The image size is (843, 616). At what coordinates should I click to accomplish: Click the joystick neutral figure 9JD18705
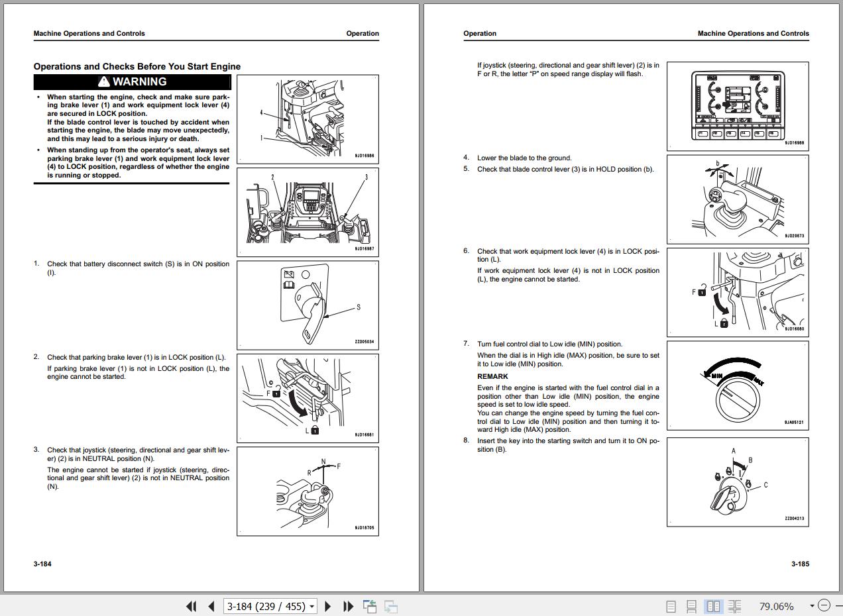coord(308,491)
